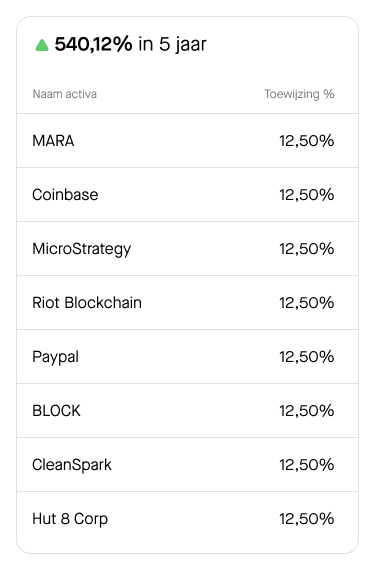
Task: Open the Coinbase asset row
Action: tap(188, 194)
